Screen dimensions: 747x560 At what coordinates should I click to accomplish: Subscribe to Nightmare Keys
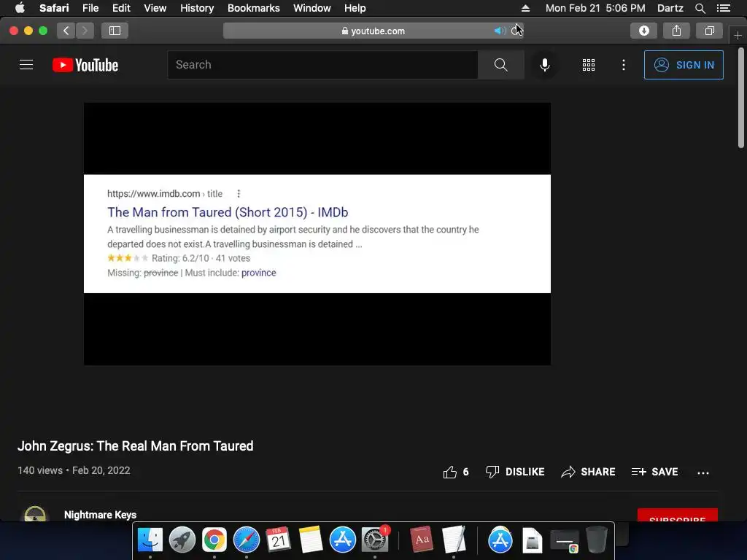(678, 516)
